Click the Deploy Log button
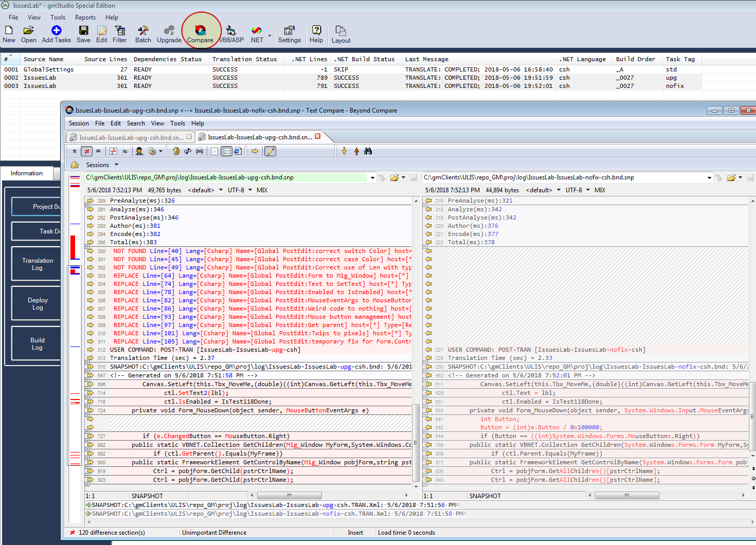The height and width of the screenshot is (545, 756). click(x=38, y=304)
